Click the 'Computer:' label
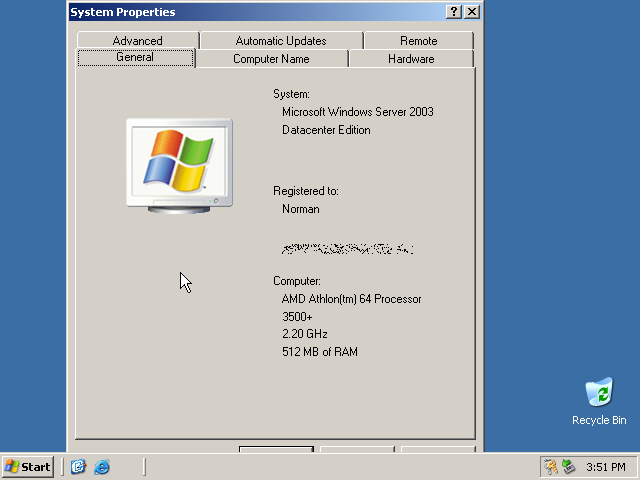 pyautogui.click(x=297, y=281)
